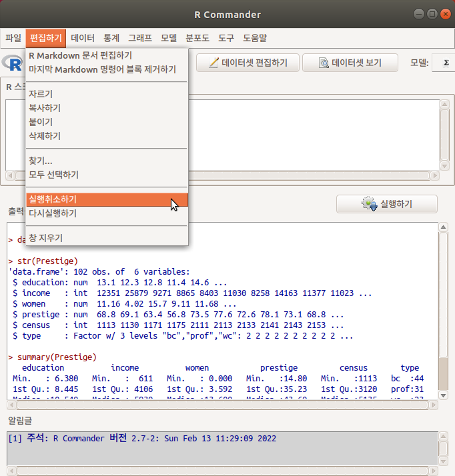This screenshot has width=455, height=476.
Task: Click the '$ income' output row
Action: 192,293
